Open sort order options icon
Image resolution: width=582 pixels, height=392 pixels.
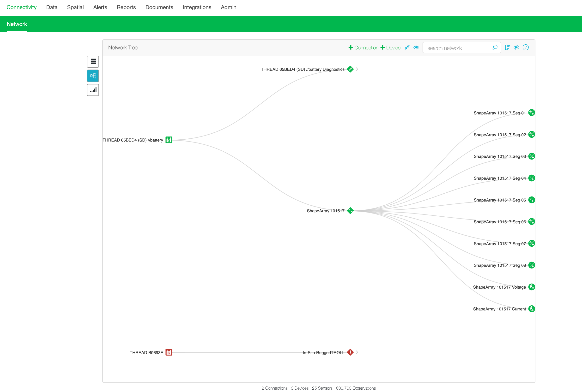[507, 48]
